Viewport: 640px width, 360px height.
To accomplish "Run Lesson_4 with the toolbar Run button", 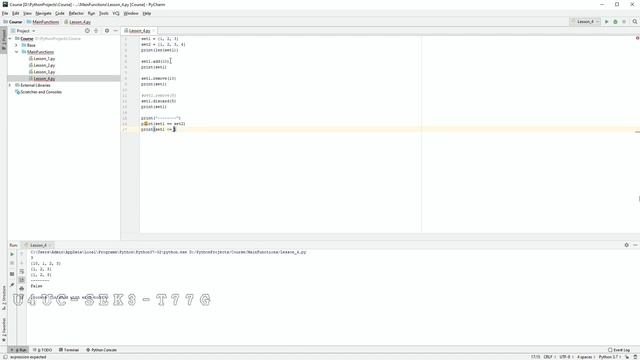I will pyautogui.click(x=607, y=22).
